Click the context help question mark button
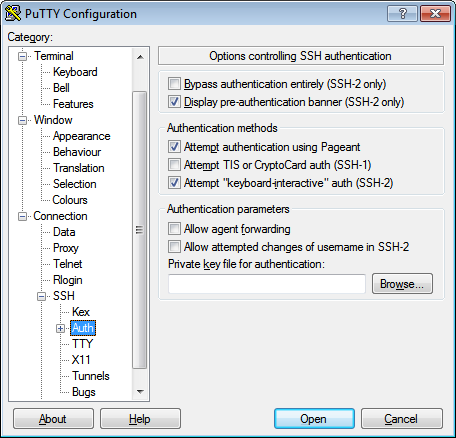The image size is (456, 438). coord(402,14)
